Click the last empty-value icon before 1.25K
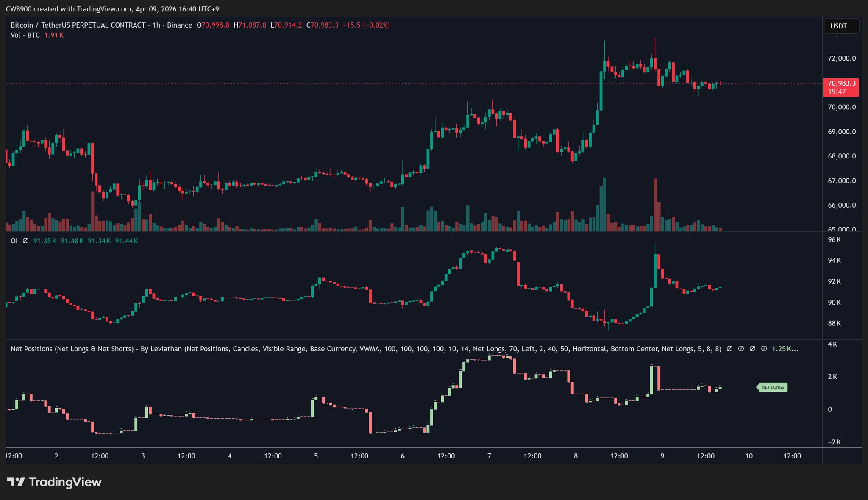The image size is (868, 500). (764, 349)
